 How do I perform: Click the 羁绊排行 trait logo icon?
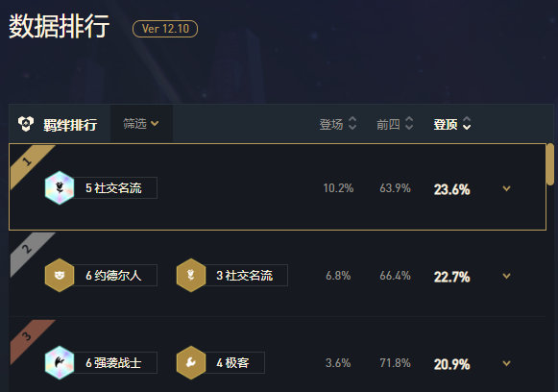tap(26, 124)
